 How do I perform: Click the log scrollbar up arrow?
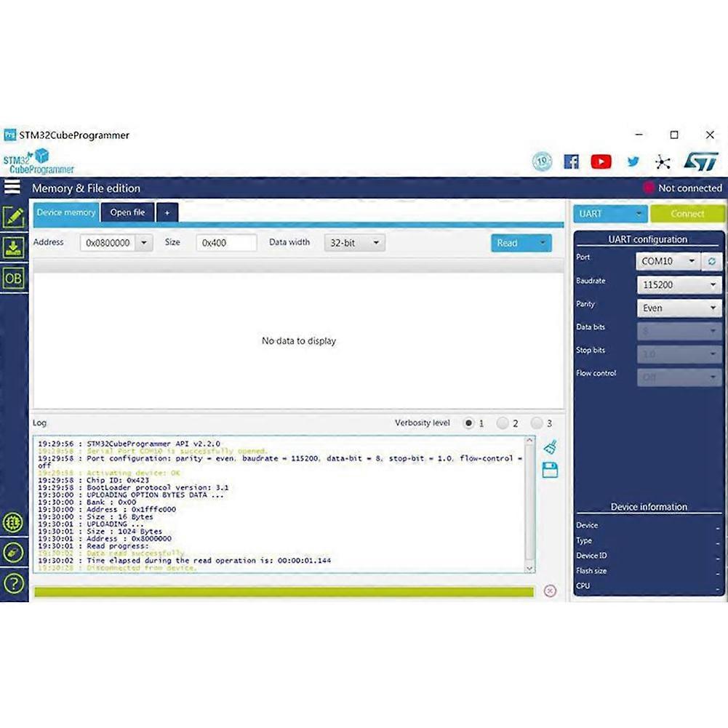(x=529, y=440)
